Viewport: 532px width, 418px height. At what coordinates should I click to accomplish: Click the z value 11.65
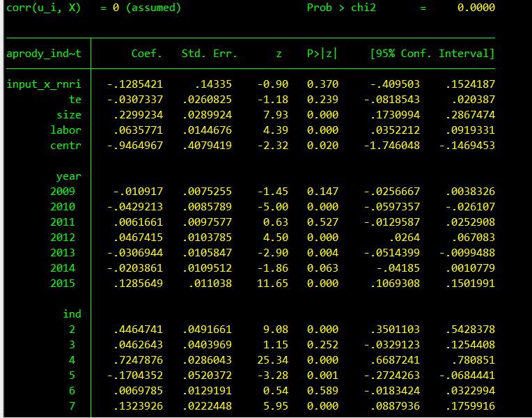point(272,283)
